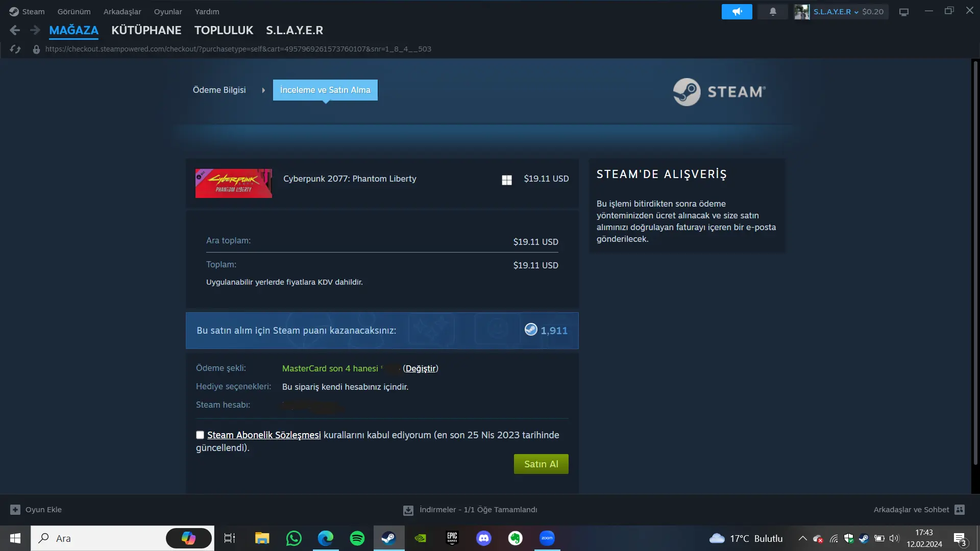Open downloads via the download icon

click(408, 510)
